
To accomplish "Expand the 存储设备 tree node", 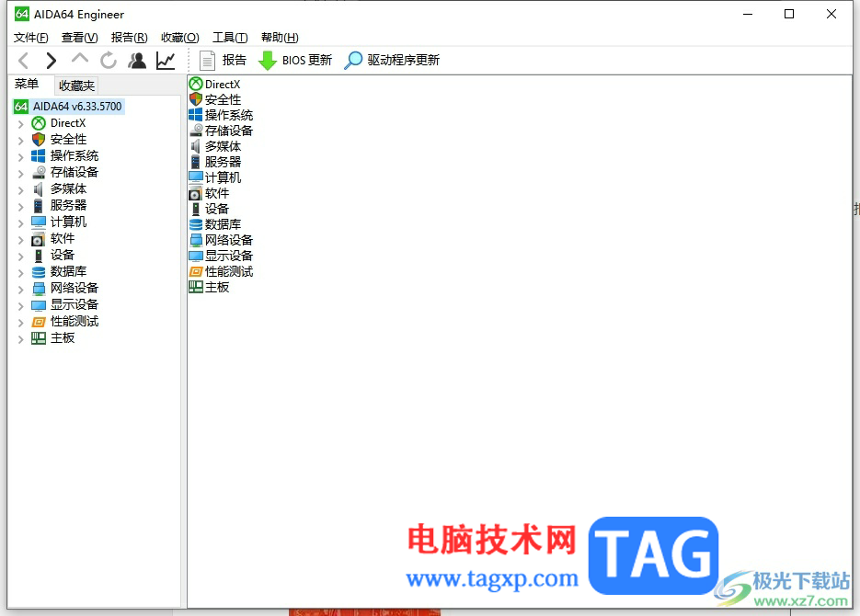I will [x=21, y=174].
